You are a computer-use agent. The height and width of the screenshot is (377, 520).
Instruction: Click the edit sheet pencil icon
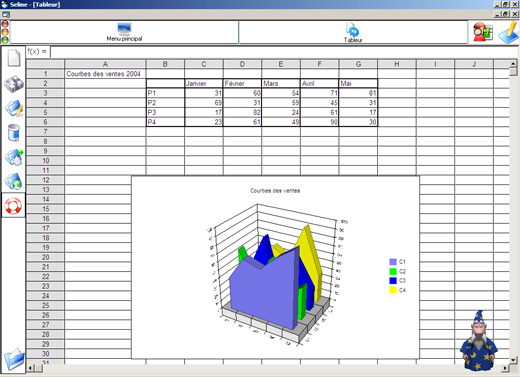point(14,108)
